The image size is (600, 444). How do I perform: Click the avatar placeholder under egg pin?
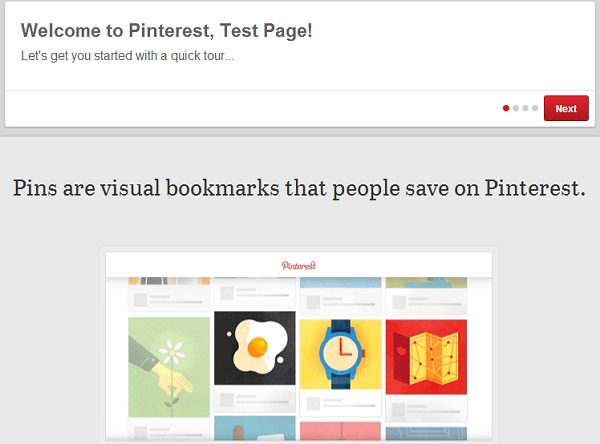tap(227, 400)
